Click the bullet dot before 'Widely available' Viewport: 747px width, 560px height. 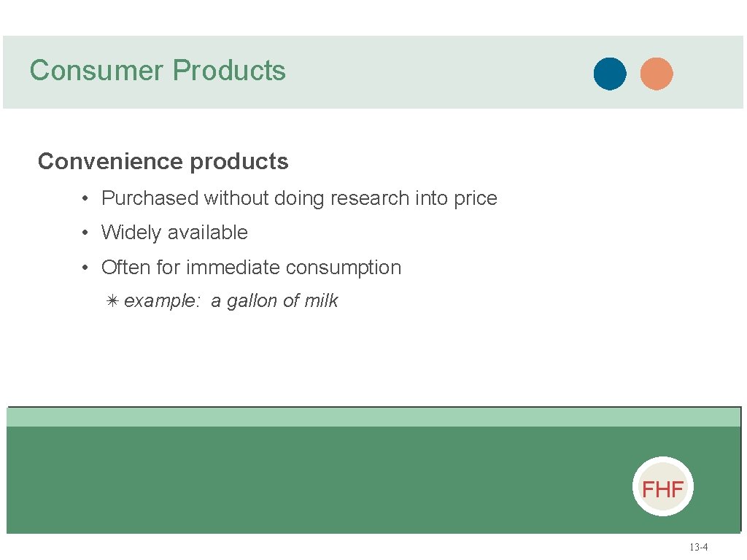[85, 233]
